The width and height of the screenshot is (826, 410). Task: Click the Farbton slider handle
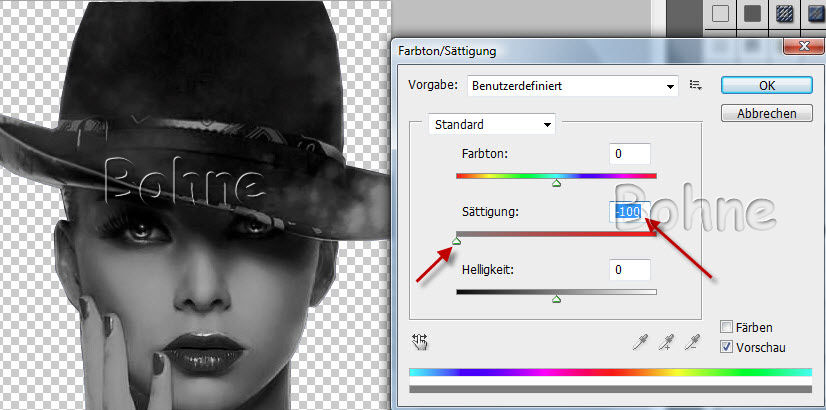556,184
